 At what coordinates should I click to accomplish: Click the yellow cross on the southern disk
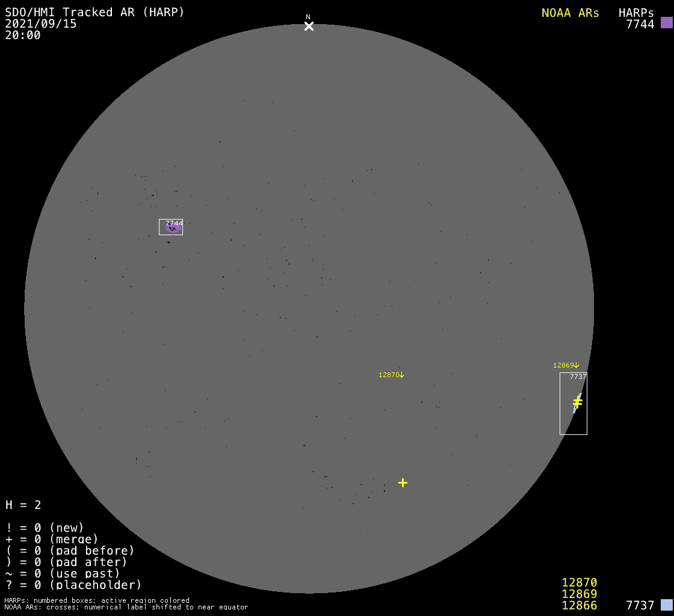coord(403,482)
